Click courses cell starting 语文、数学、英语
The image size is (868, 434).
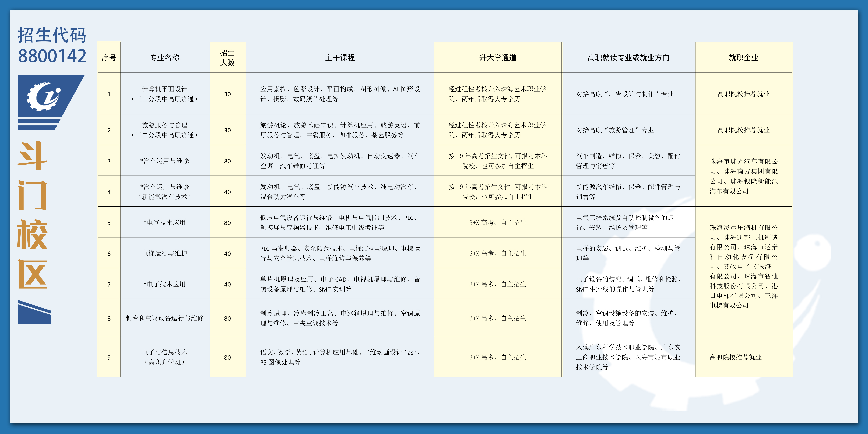pyautogui.click(x=340, y=357)
